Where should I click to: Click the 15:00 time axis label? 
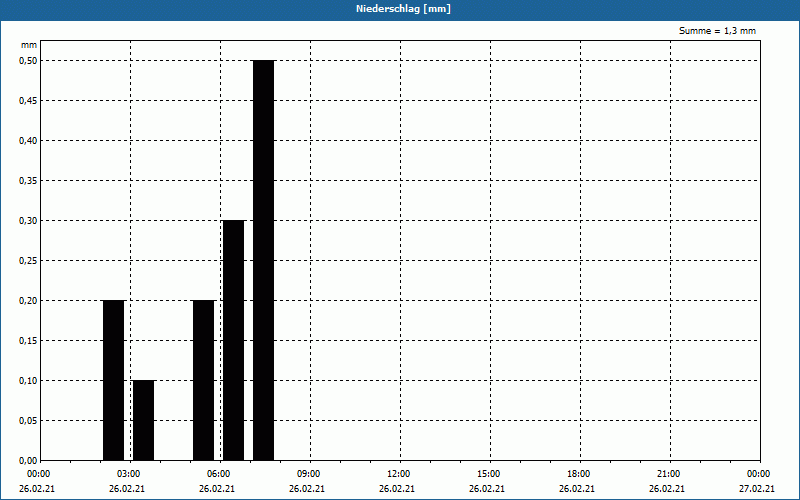pyautogui.click(x=488, y=474)
